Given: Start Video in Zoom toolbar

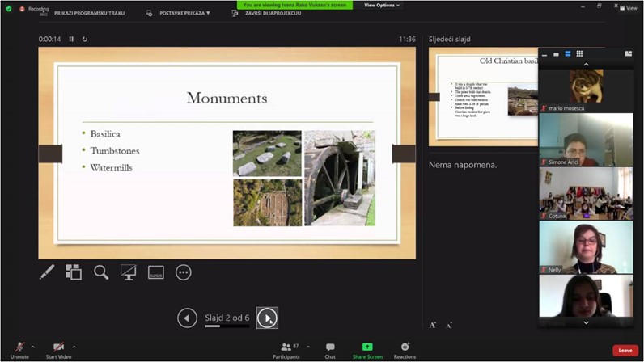Looking at the screenshot, I should click(x=58, y=351).
